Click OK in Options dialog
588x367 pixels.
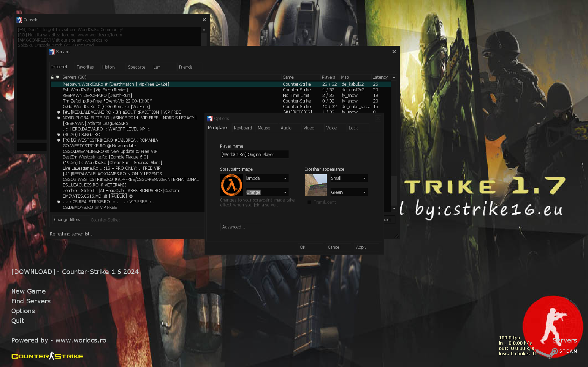coord(311,247)
